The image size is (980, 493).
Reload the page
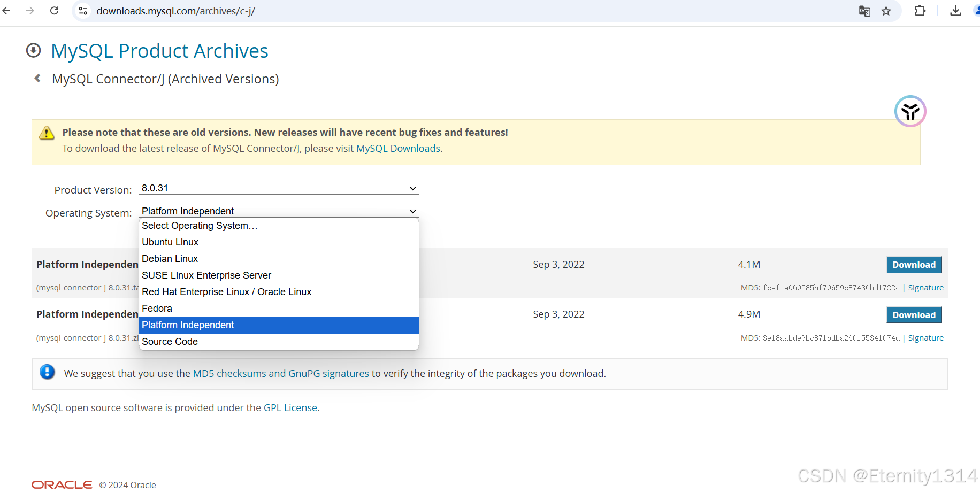[54, 11]
